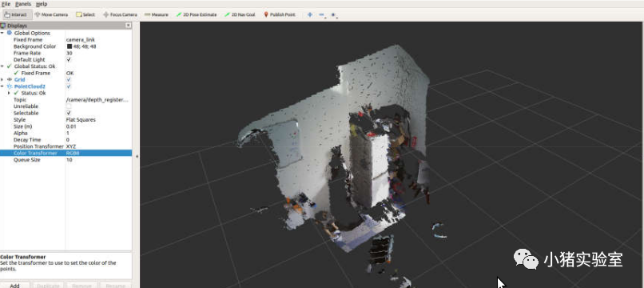Click the Grid display icon
This screenshot has height=288, width=644.
(10, 79)
